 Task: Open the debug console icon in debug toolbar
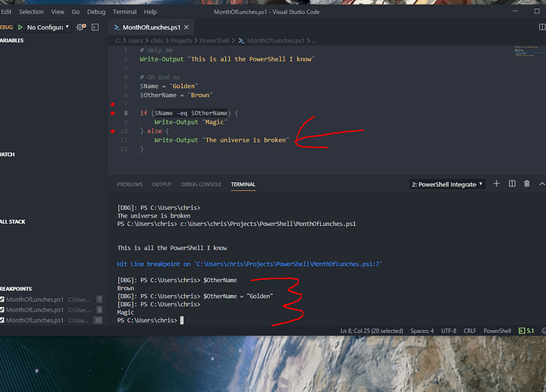coord(95,27)
